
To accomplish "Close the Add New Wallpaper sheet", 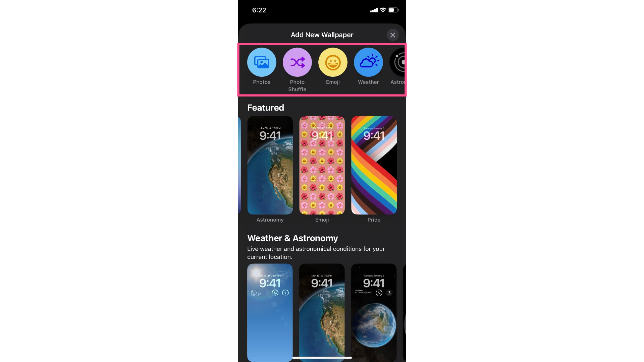I will click(393, 35).
